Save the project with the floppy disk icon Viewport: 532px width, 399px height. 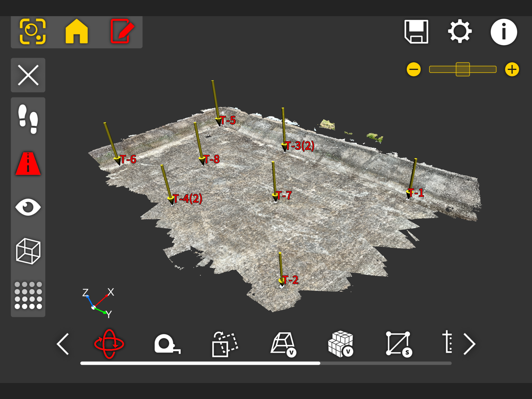click(x=416, y=32)
